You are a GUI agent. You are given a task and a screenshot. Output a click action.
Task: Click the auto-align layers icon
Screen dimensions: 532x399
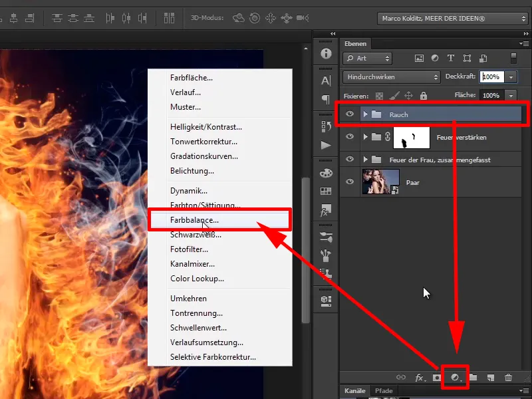(x=169, y=18)
